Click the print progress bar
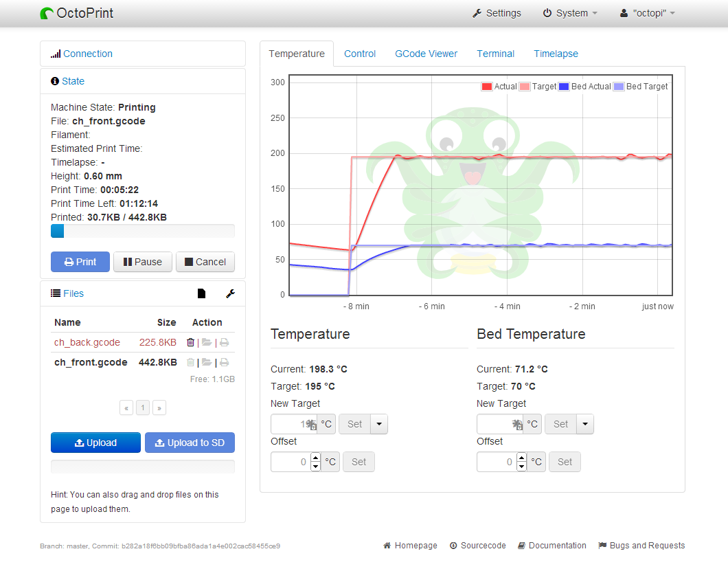The height and width of the screenshot is (569, 728). pyautogui.click(x=143, y=231)
